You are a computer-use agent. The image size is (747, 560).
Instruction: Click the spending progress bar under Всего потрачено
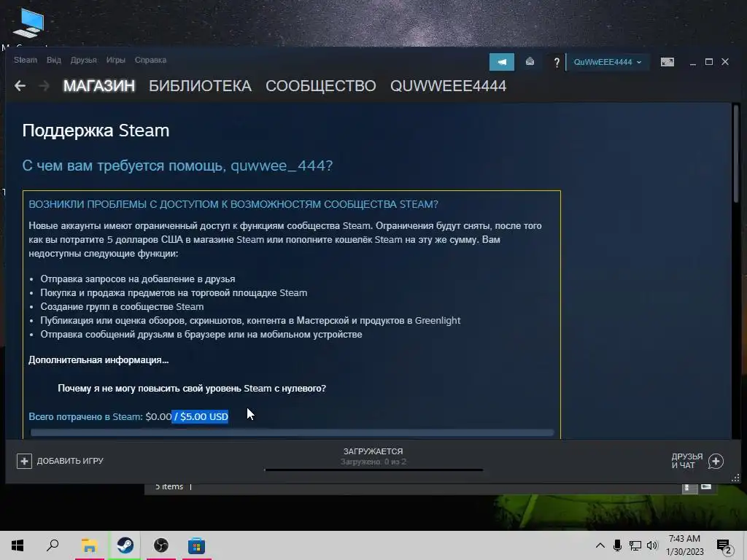pyautogui.click(x=292, y=432)
